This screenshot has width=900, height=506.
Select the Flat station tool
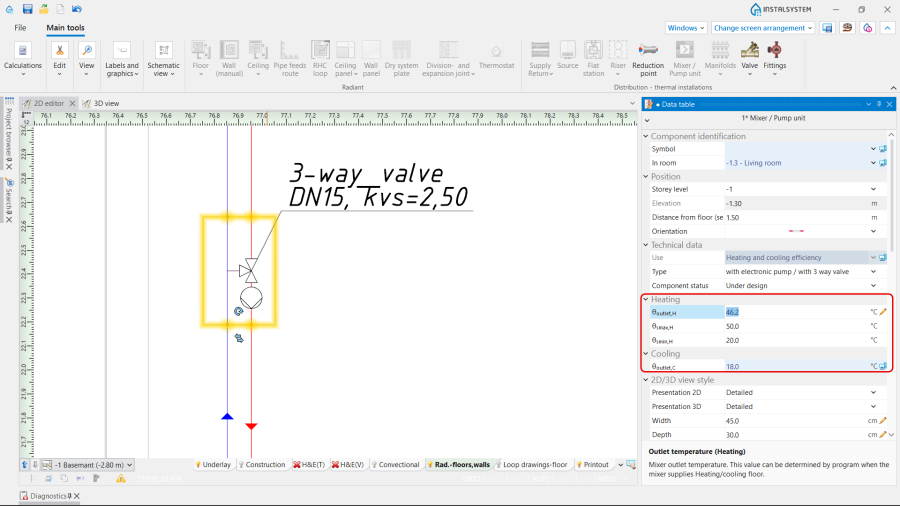pos(593,59)
